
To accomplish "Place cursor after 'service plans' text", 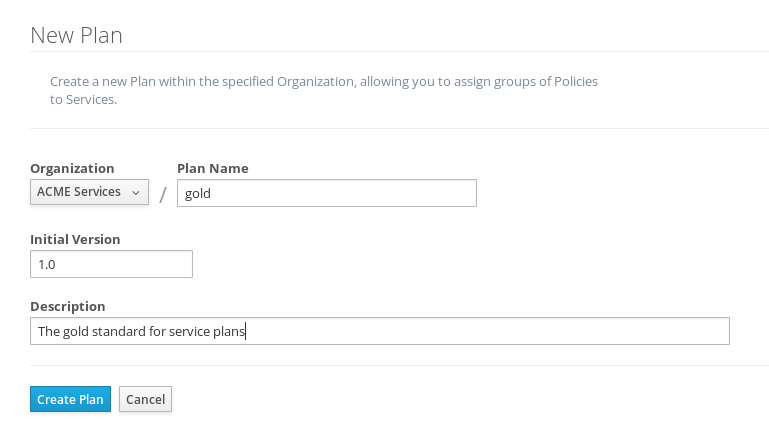I will tap(246, 332).
